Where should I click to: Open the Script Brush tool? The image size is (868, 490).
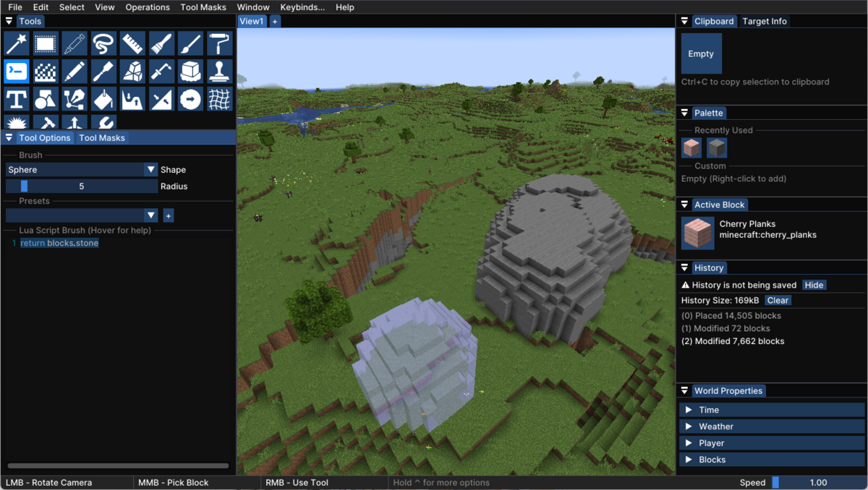click(16, 71)
